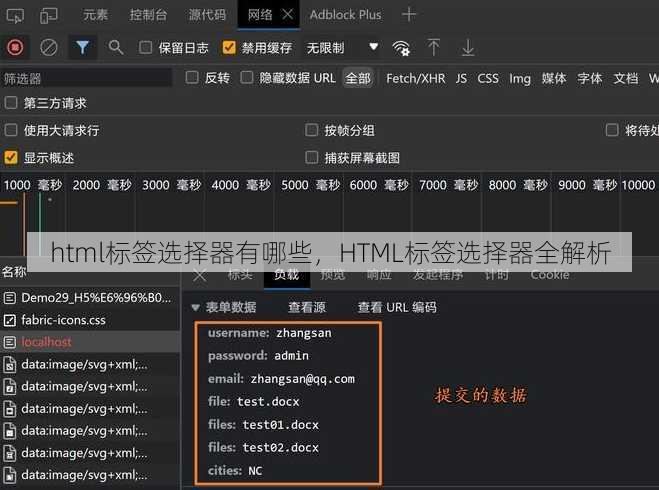This screenshot has width=659, height=490.
Task: Open 无限制 throttling dropdown
Action: point(342,47)
